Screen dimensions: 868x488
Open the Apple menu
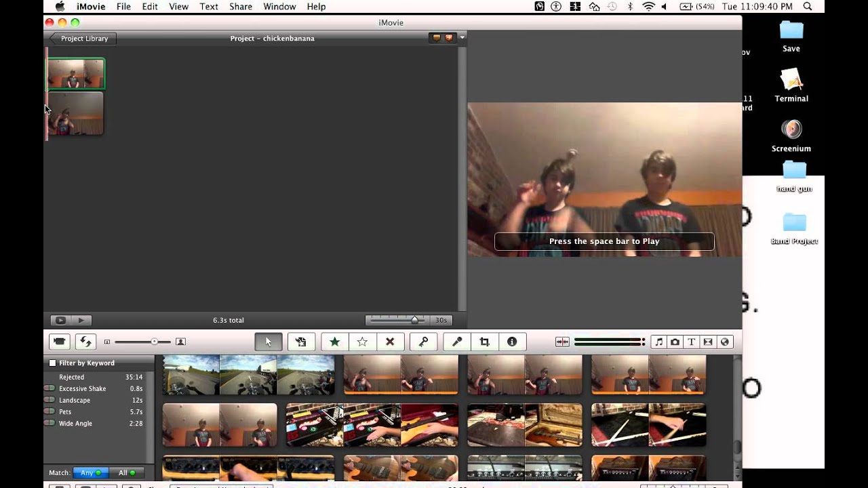coord(60,6)
